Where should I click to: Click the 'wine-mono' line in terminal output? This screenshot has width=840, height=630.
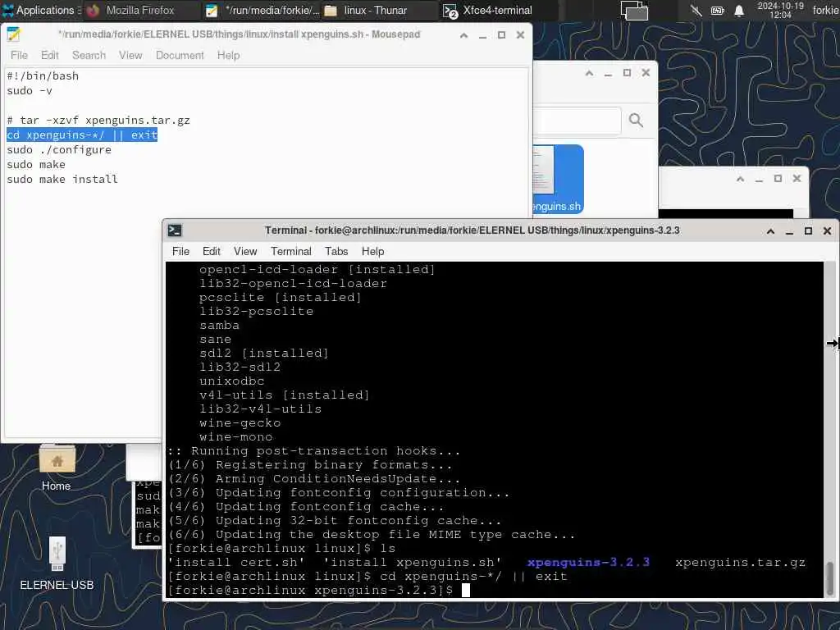tap(235, 437)
